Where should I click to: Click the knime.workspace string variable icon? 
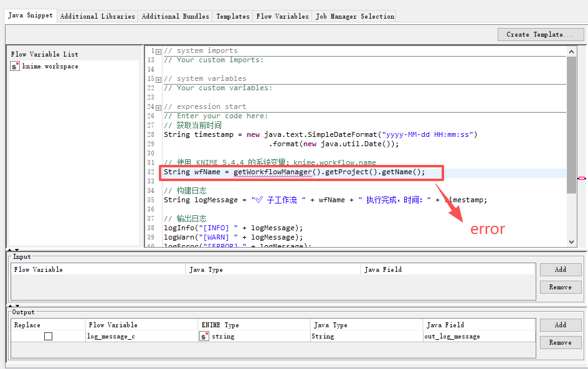[x=15, y=66]
